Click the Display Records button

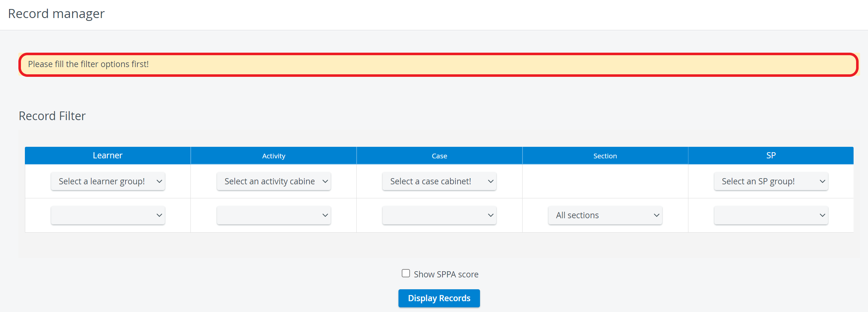tap(439, 298)
